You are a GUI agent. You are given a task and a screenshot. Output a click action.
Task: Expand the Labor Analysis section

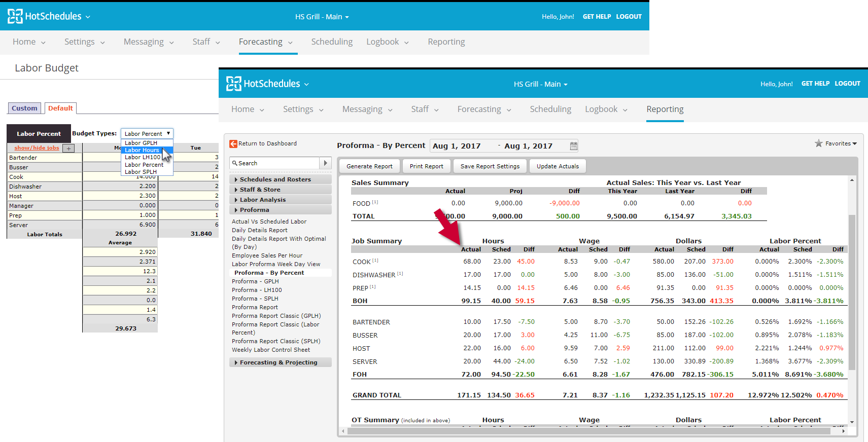(x=281, y=200)
